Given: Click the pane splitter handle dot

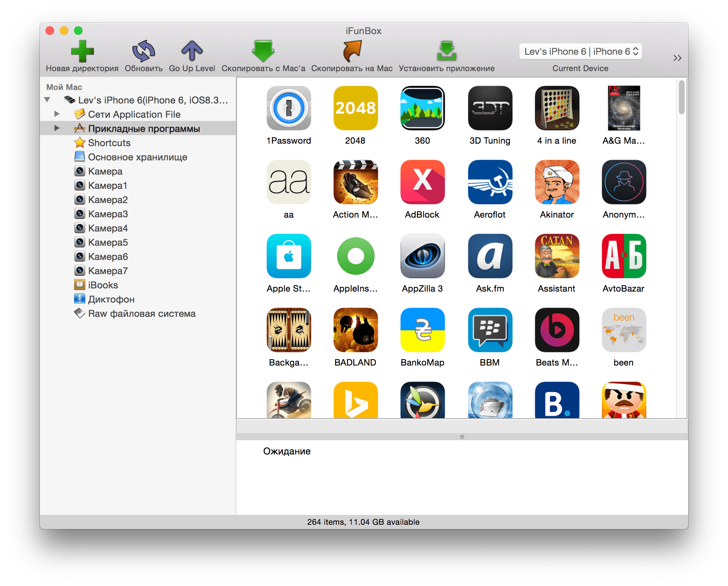Looking at the screenshot, I should pos(462,437).
